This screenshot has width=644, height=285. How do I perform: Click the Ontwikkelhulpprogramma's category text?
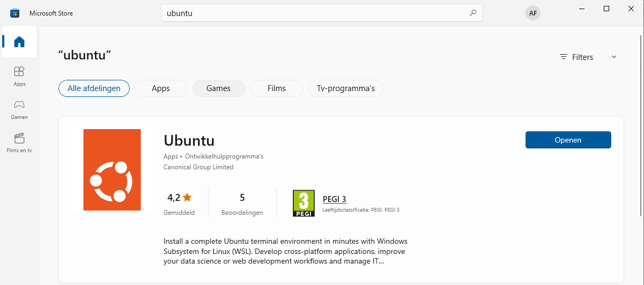click(224, 156)
